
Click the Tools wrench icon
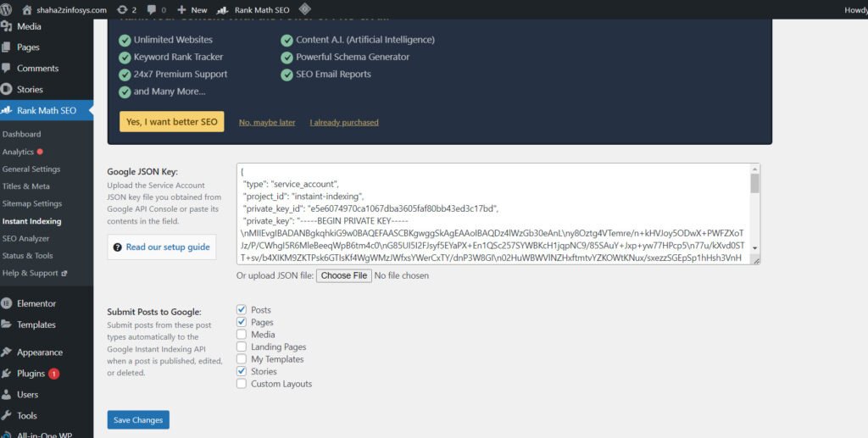pos(6,415)
